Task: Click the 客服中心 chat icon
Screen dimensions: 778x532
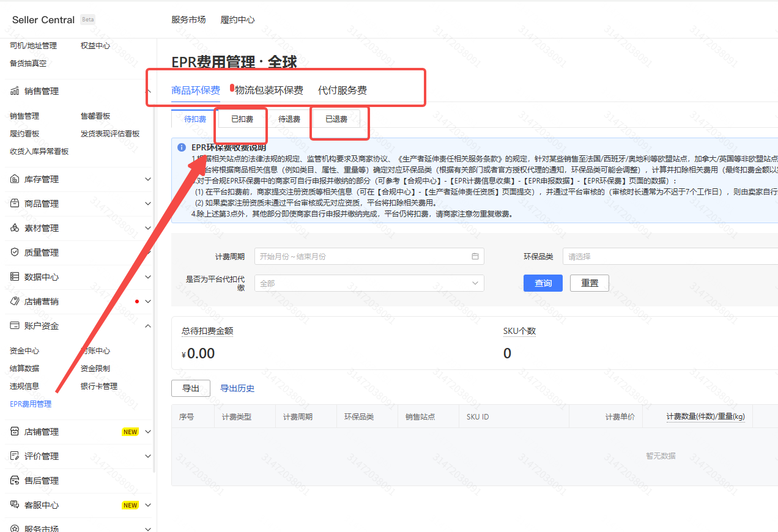Action: click(15, 505)
